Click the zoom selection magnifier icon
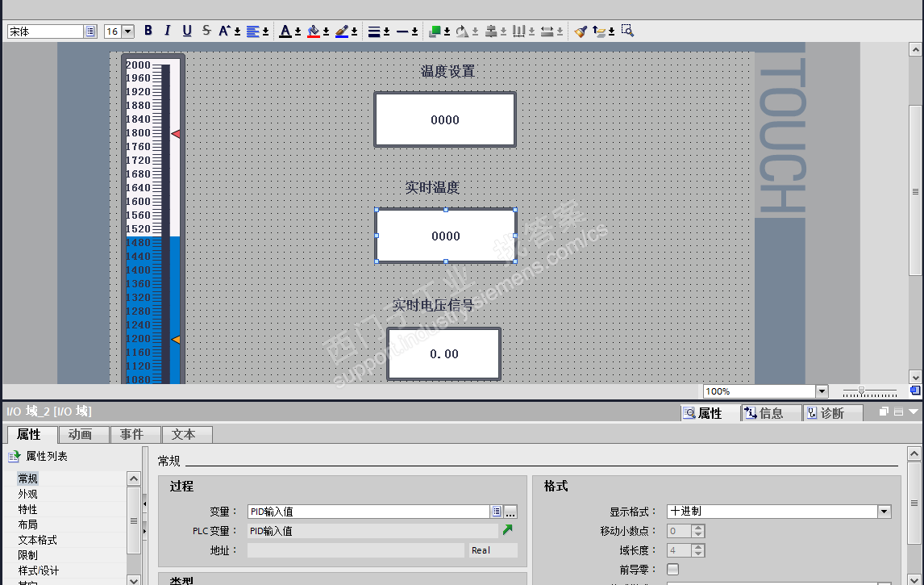 (x=627, y=31)
